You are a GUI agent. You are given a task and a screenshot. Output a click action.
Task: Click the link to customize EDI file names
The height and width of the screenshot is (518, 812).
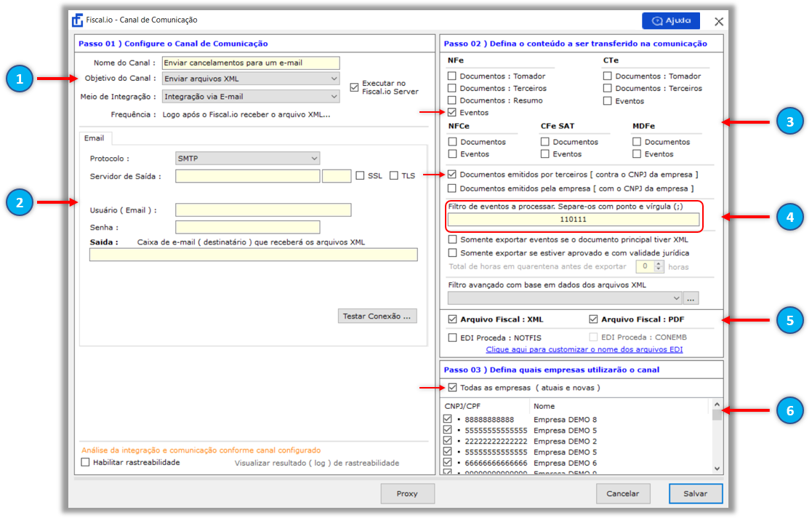[584, 349]
